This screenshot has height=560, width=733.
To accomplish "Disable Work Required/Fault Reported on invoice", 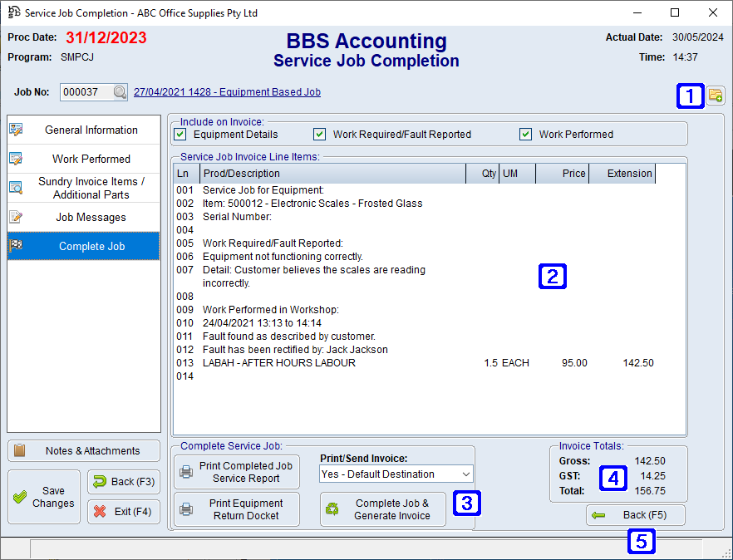I will (x=319, y=134).
